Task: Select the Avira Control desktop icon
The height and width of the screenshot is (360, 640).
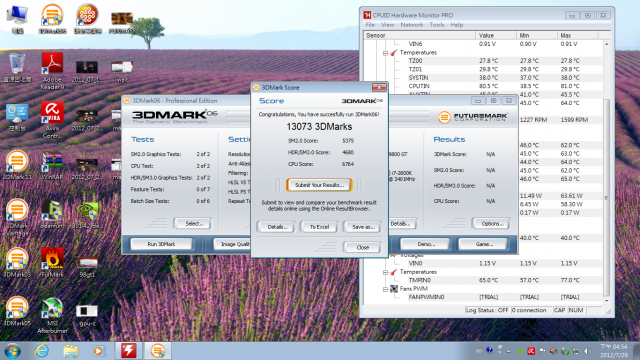Action: (52, 119)
